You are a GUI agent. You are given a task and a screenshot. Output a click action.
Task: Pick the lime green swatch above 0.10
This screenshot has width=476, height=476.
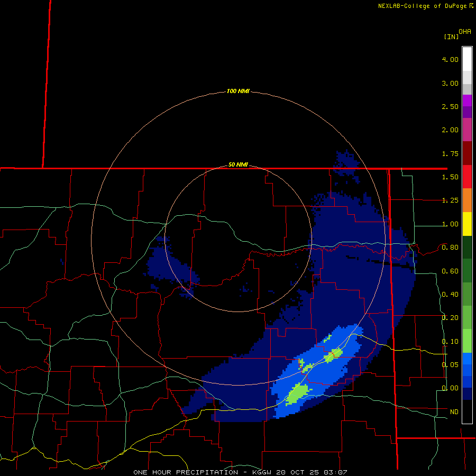[x=467, y=341]
